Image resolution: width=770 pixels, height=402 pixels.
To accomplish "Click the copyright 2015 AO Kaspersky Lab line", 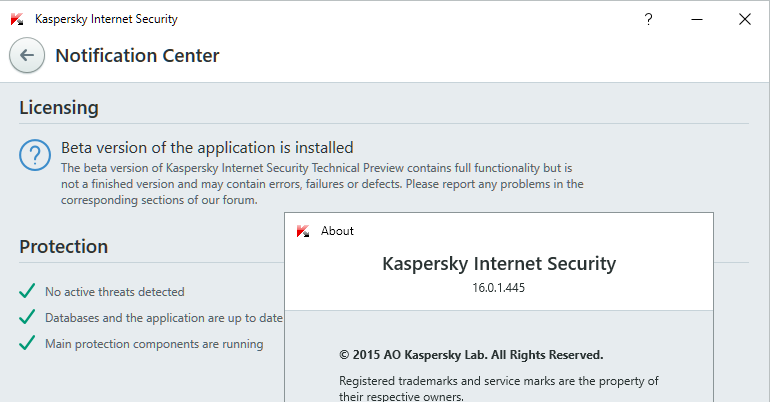I will [x=471, y=355].
